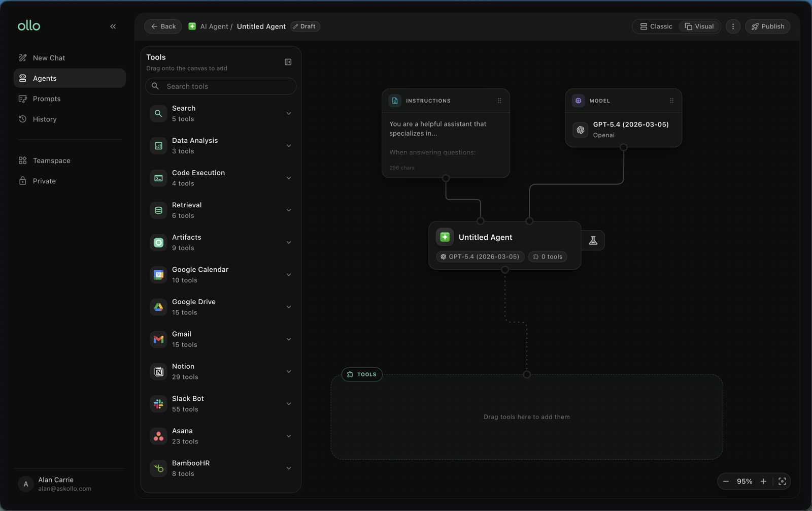Click the flask test icon beside Untitled Agent
The height and width of the screenshot is (511, 812).
(x=593, y=241)
